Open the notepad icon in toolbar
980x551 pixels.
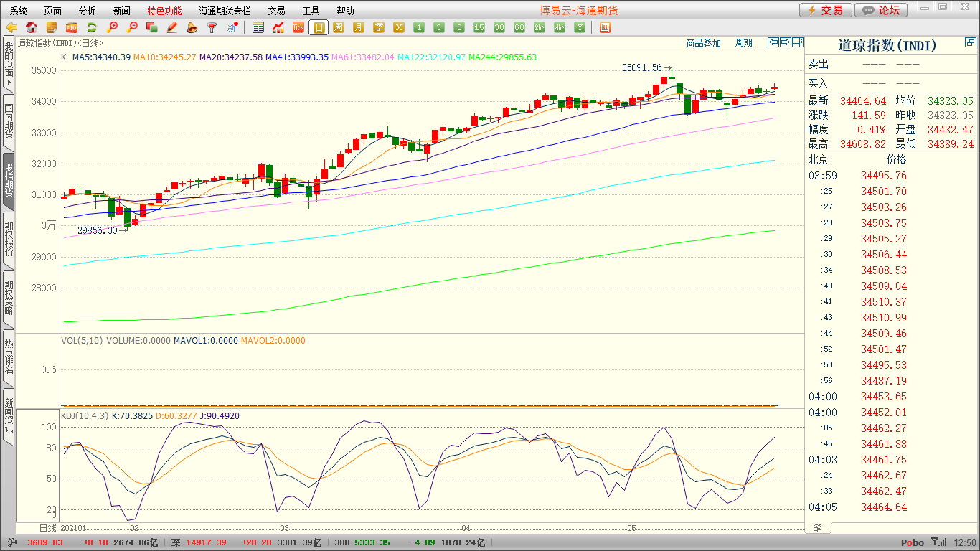tap(52, 27)
